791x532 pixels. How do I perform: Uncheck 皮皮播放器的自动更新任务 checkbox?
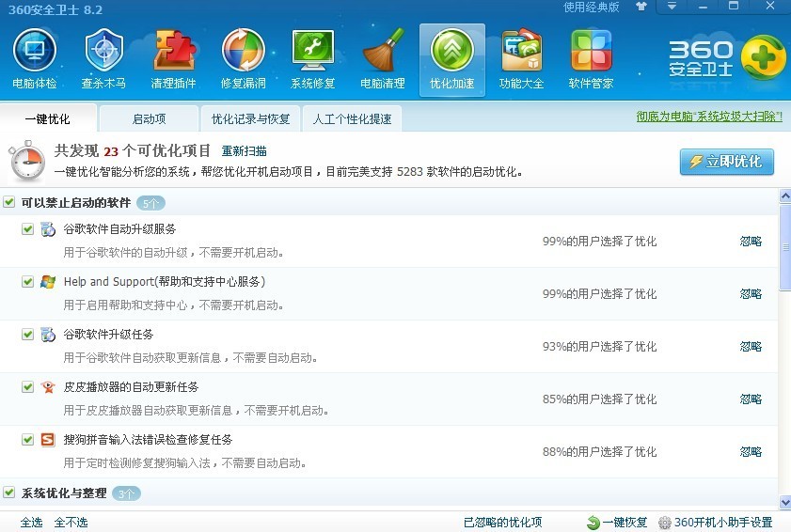pyautogui.click(x=27, y=386)
